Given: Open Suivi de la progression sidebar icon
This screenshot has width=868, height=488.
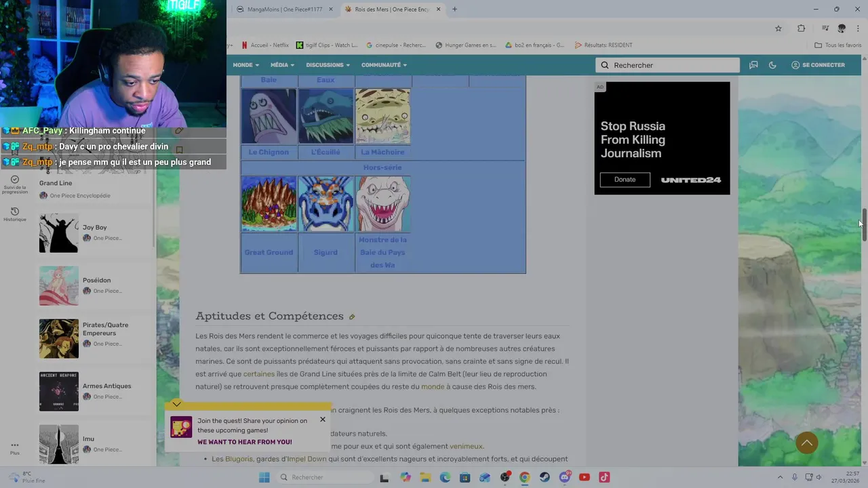Looking at the screenshot, I should point(15,184).
